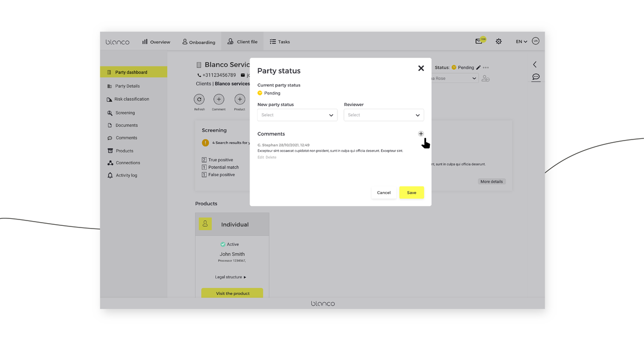Add a new comment with the plus icon
This screenshot has height=338, width=644.
click(x=421, y=134)
